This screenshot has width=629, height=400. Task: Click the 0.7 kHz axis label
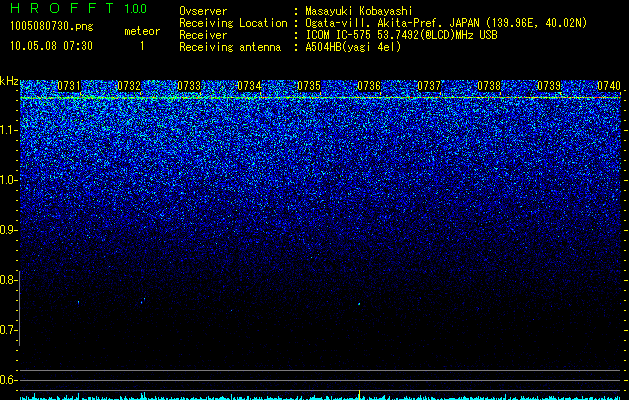(x=8, y=330)
